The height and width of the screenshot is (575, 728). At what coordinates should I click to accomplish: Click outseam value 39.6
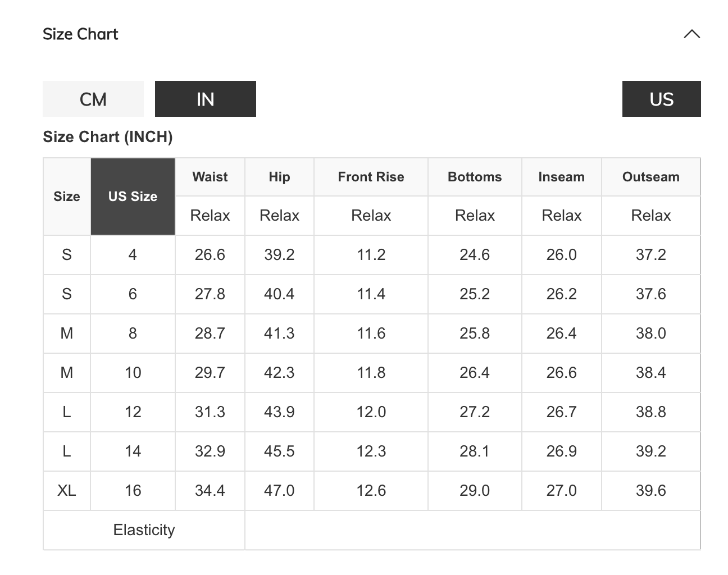(650, 490)
